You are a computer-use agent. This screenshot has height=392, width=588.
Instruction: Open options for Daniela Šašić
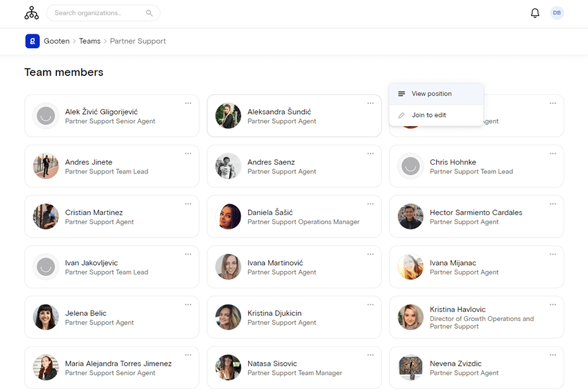tap(370, 204)
